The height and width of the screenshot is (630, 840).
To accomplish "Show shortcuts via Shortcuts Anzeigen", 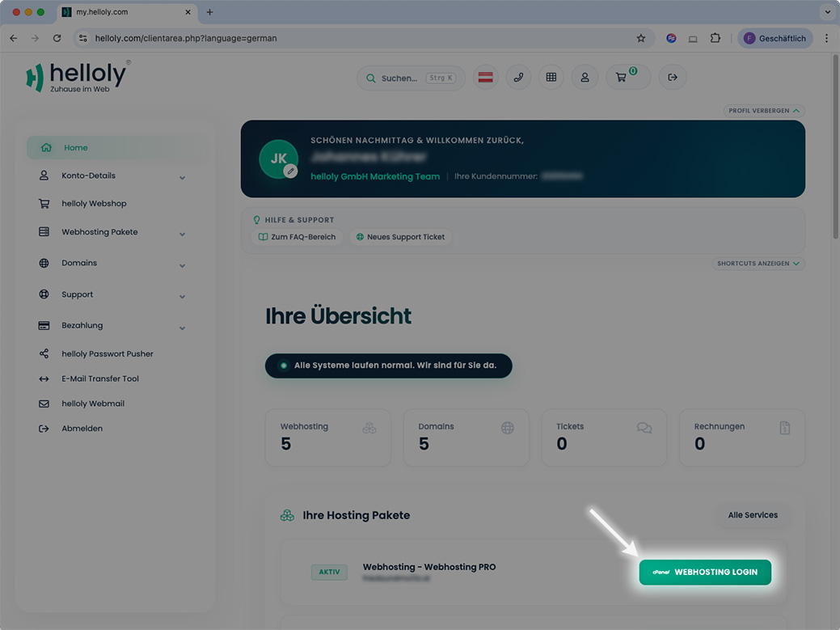I will click(x=758, y=264).
